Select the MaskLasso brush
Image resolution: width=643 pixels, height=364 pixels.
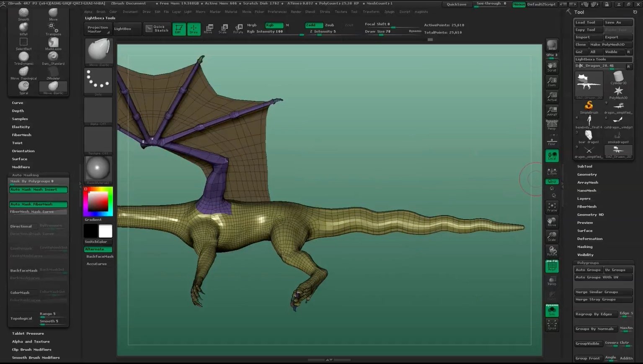53,44
